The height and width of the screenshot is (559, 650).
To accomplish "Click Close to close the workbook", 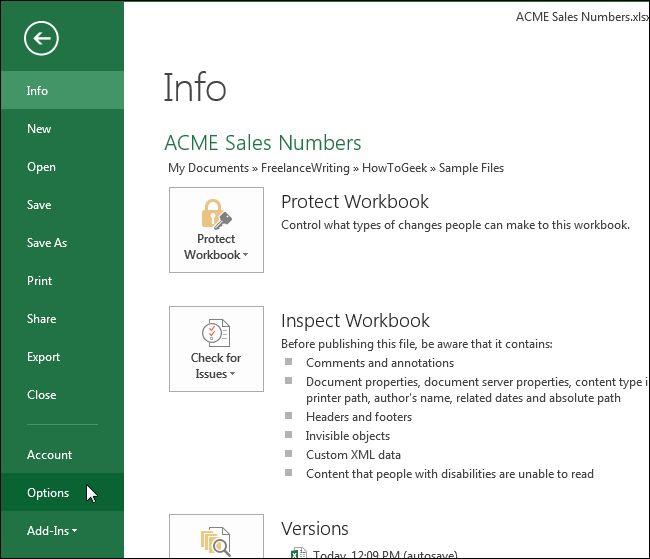I will (x=42, y=395).
